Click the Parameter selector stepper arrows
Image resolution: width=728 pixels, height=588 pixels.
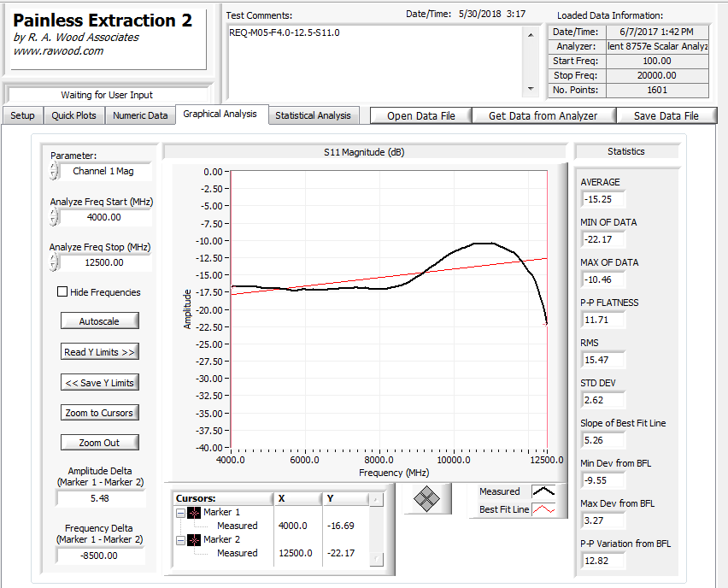point(54,171)
